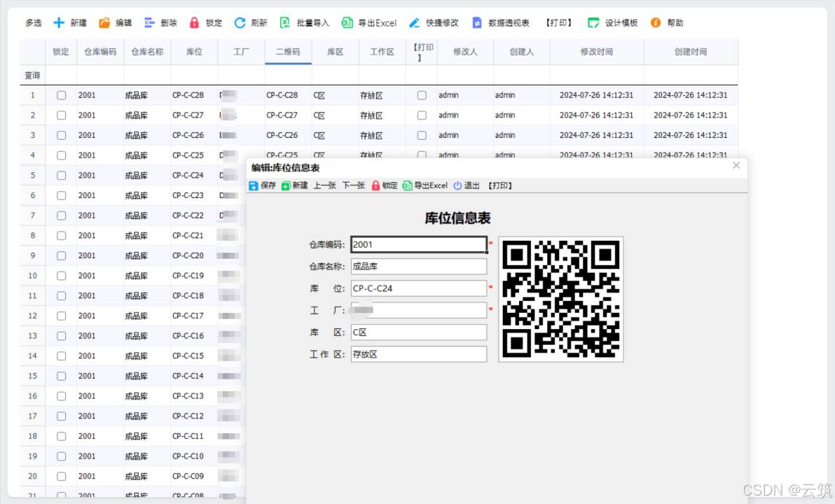Click 退出 exit in edit dialog
The image size is (835, 504).
coord(467,185)
